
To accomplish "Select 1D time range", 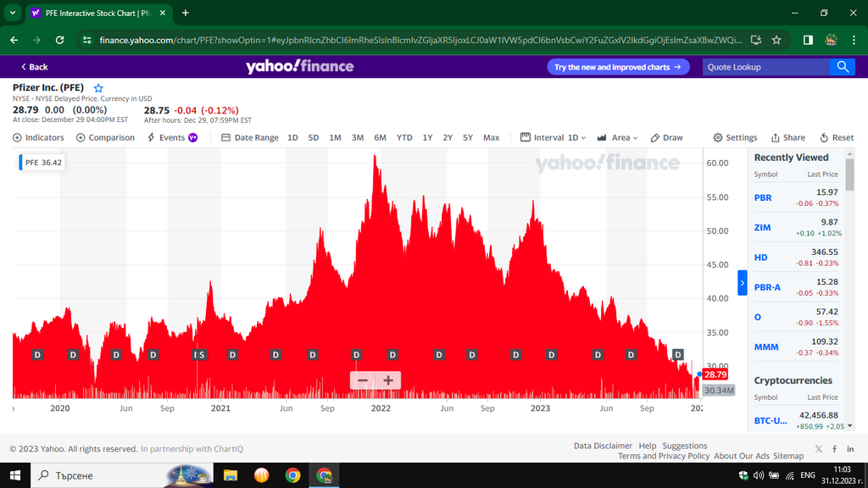I will pos(292,137).
